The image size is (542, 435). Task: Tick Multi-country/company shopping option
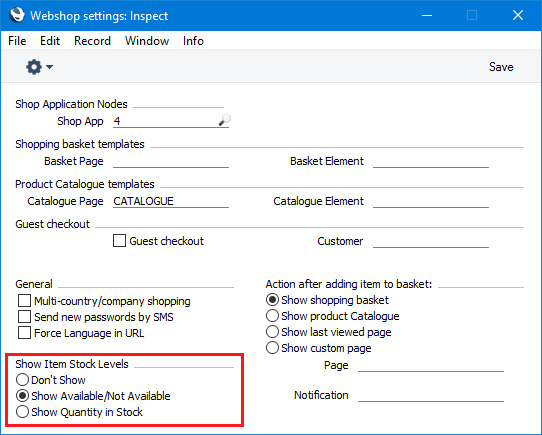point(24,301)
